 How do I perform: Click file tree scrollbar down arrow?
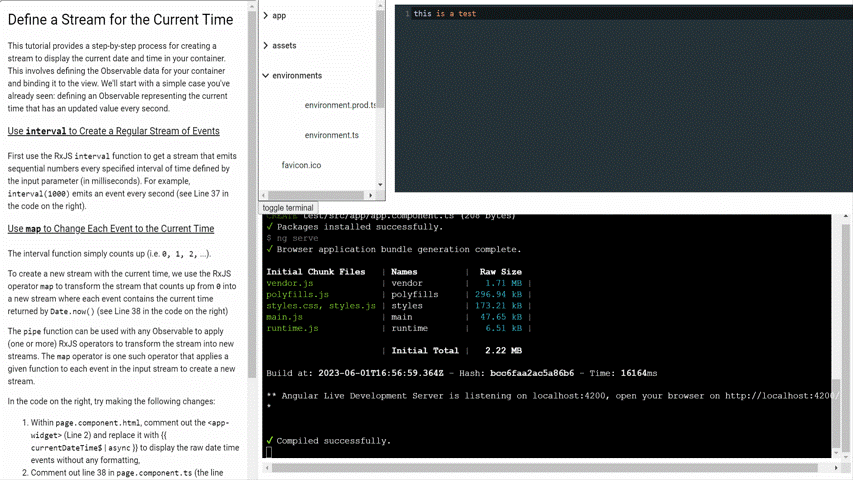(x=380, y=184)
